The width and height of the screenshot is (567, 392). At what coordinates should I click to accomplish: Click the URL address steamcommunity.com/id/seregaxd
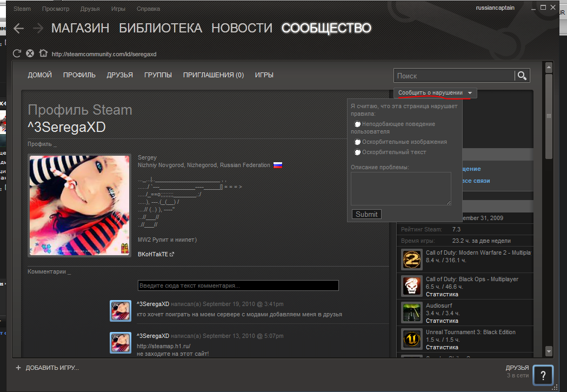[104, 54]
